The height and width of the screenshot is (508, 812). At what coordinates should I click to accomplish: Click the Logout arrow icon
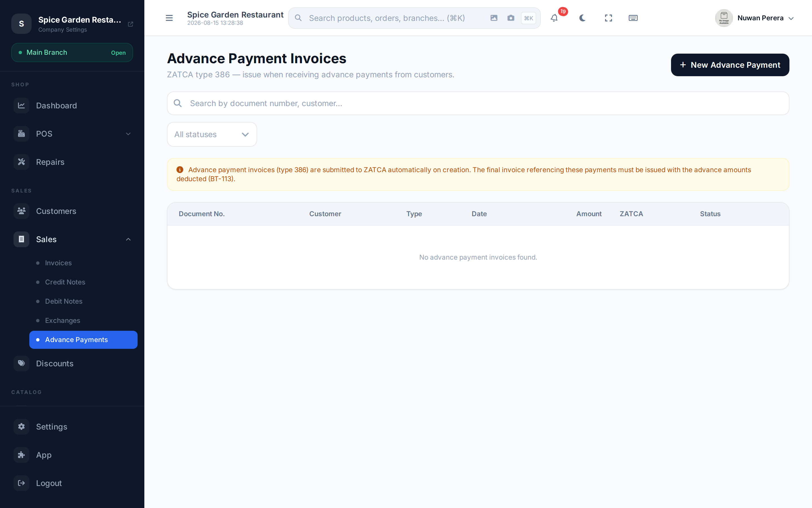[21, 483]
